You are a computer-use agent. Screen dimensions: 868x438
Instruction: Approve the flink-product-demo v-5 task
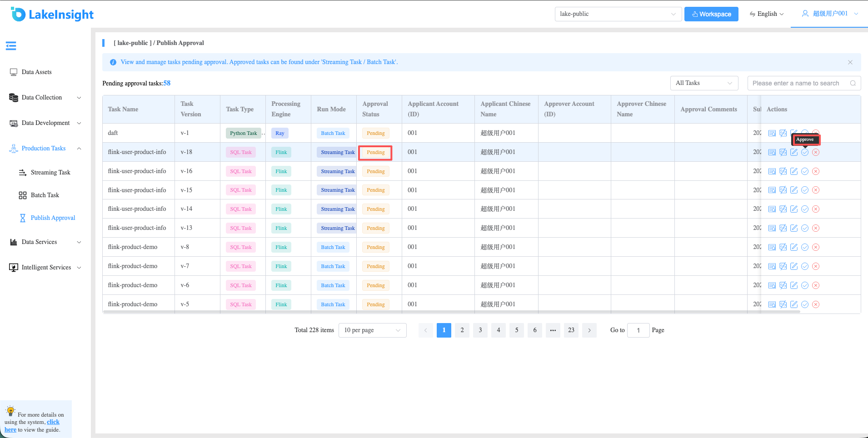(805, 304)
